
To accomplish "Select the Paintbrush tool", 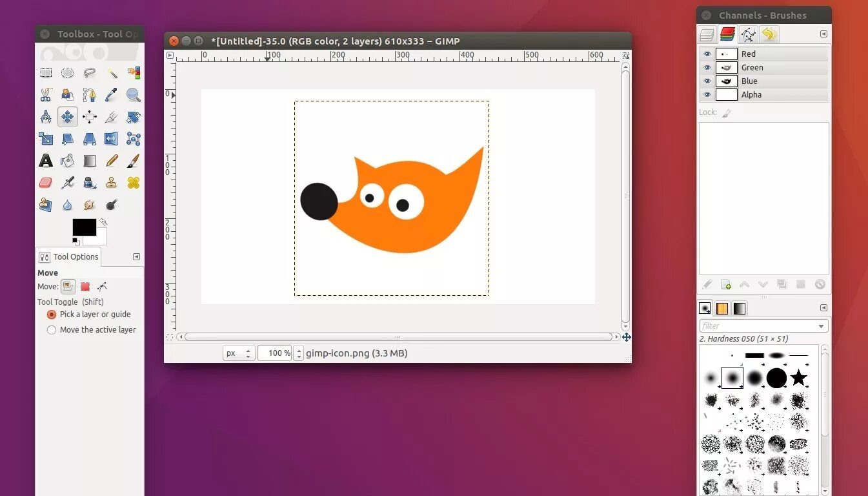I will point(134,161).
